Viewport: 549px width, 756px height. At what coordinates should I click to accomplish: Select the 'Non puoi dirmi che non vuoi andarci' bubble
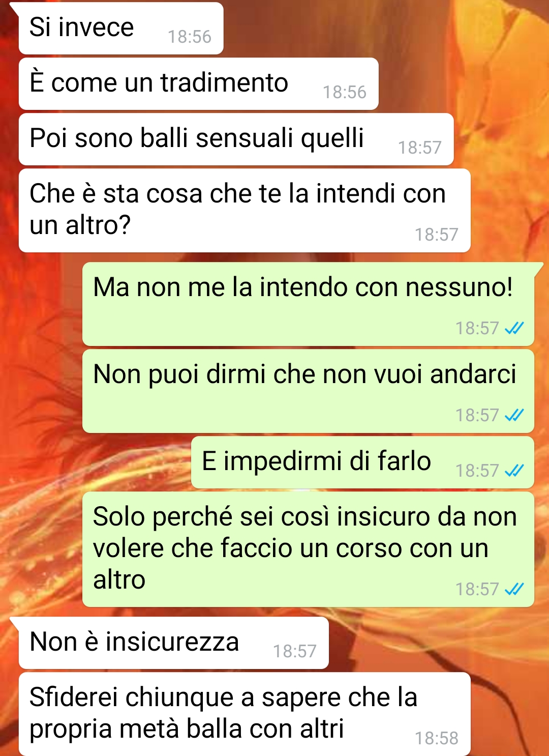308,391
